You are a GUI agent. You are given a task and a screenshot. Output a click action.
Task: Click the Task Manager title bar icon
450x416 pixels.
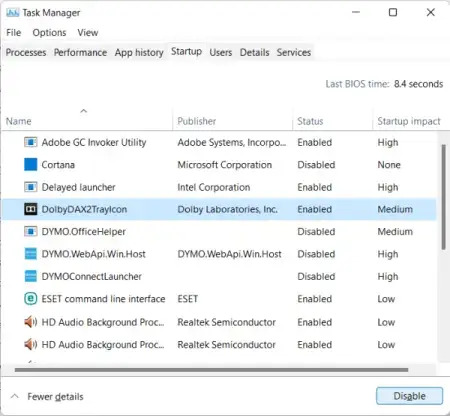tap(12, 13)
